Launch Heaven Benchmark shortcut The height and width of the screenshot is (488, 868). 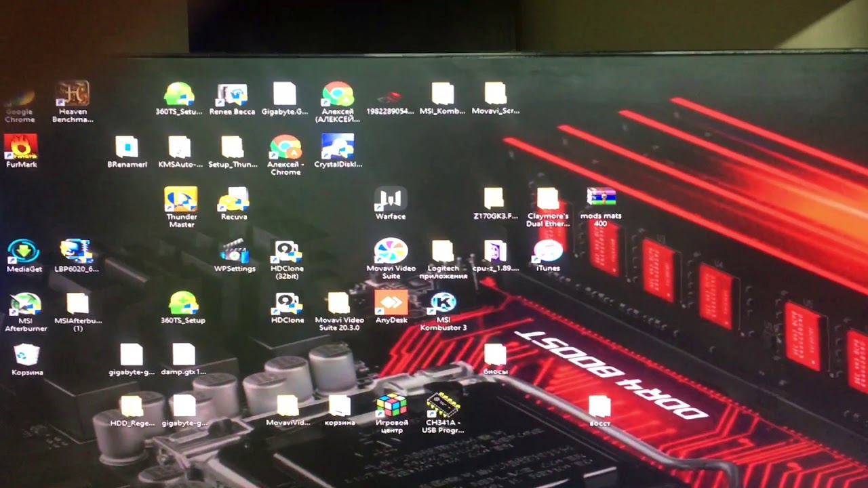pyautogui.click(x=73, y=102)
